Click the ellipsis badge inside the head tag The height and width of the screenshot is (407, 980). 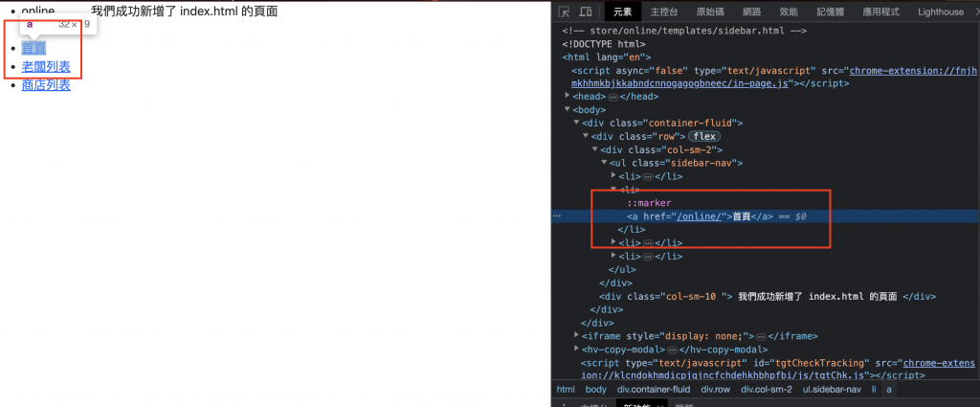click(612, 97)
